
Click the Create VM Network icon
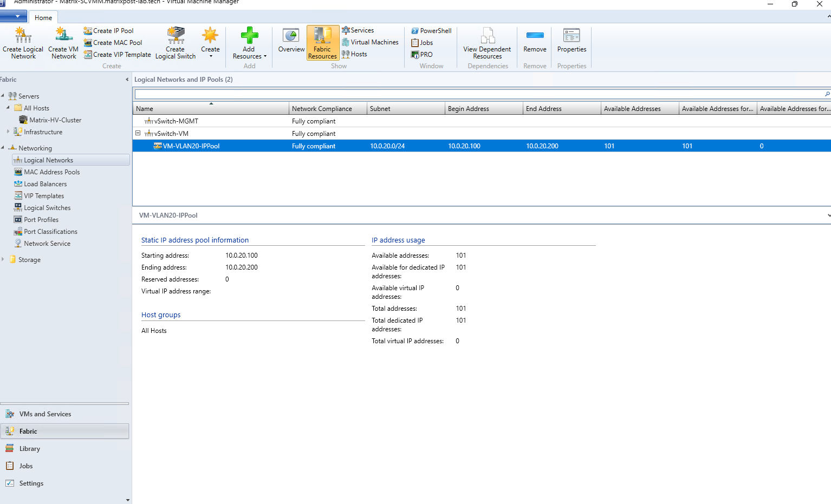[x=63, y=43]
